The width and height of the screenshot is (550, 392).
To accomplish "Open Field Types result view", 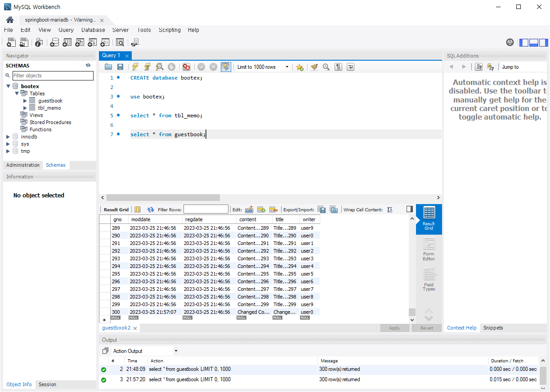I will coord(429,280).
